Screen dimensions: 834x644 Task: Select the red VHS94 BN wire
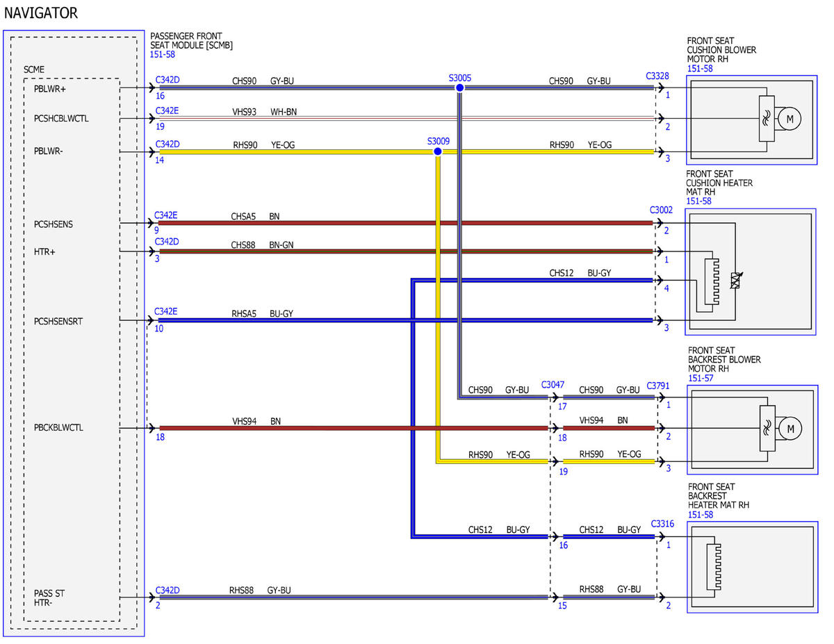354,428
